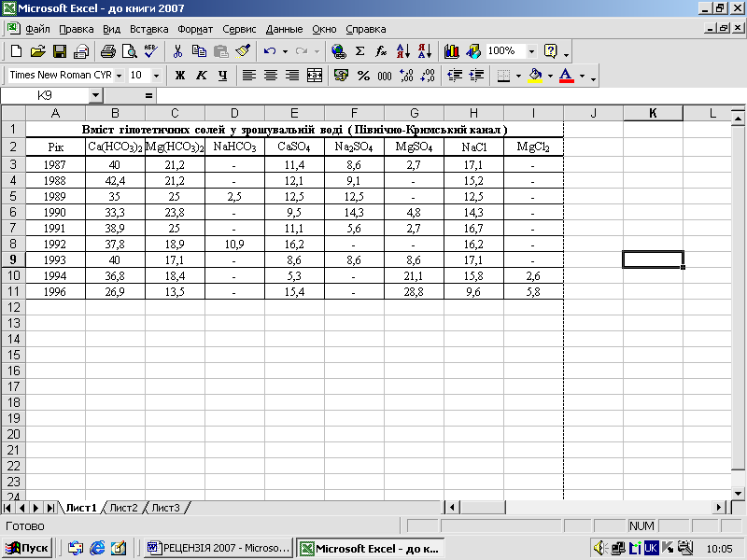Undo the last action with the Undo arrow
The width and height of the screenshot is (747, 560).
click(x=270, y=51)
